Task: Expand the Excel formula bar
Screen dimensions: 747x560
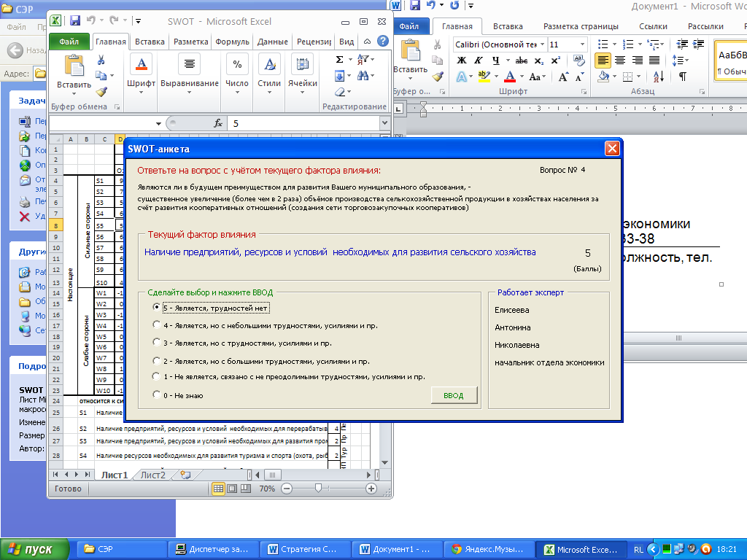Action: pos(384,123)
